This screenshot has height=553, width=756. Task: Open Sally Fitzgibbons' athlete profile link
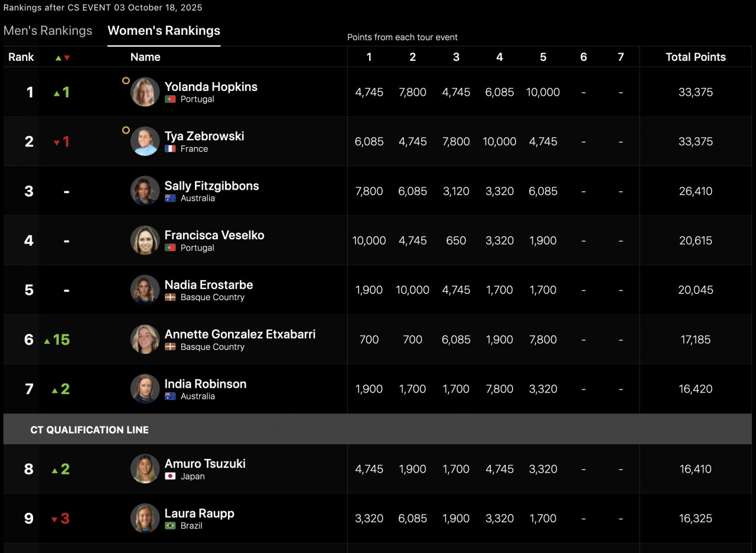(x=211, y=186)
